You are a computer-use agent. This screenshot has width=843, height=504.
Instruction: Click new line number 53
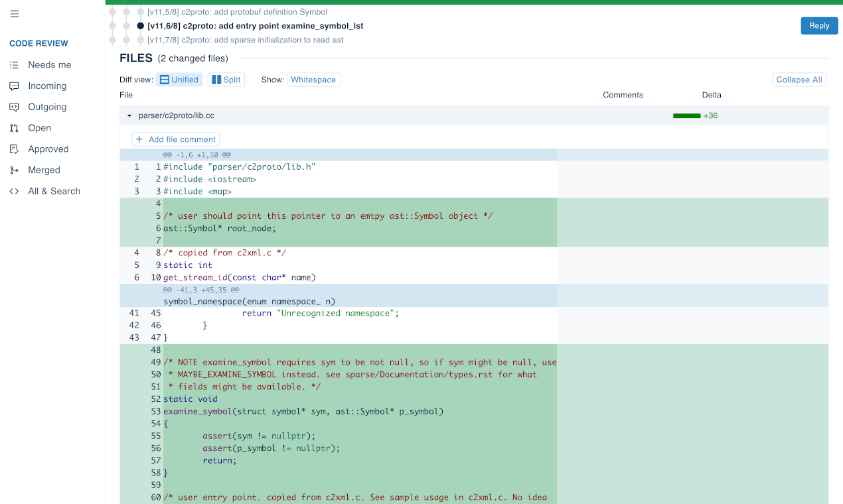156,411
